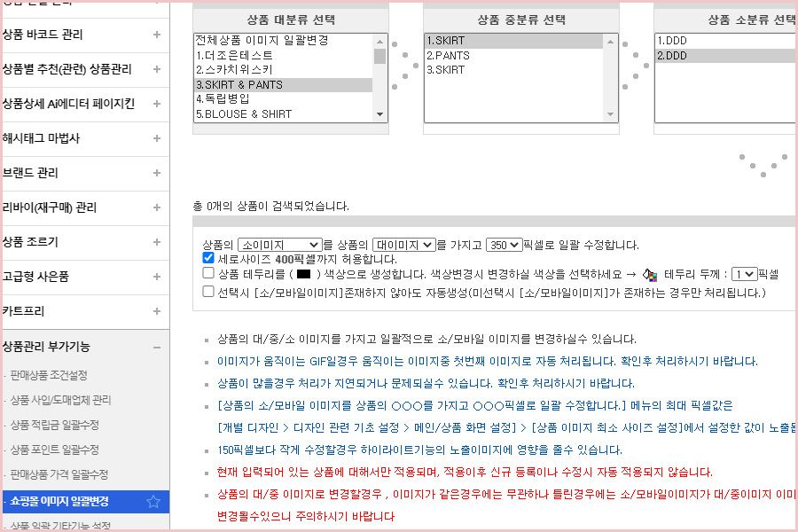Click 중분류 list scroll up arrow
Image resolution: width=798 pixels, height=532 pixels.
click(610, 41)
